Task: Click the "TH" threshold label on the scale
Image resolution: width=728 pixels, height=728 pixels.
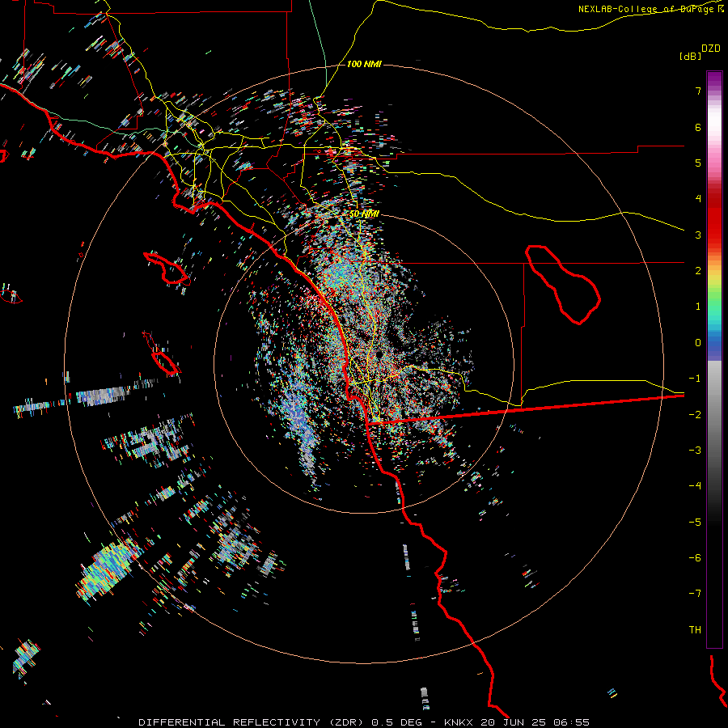Action: 695,630
